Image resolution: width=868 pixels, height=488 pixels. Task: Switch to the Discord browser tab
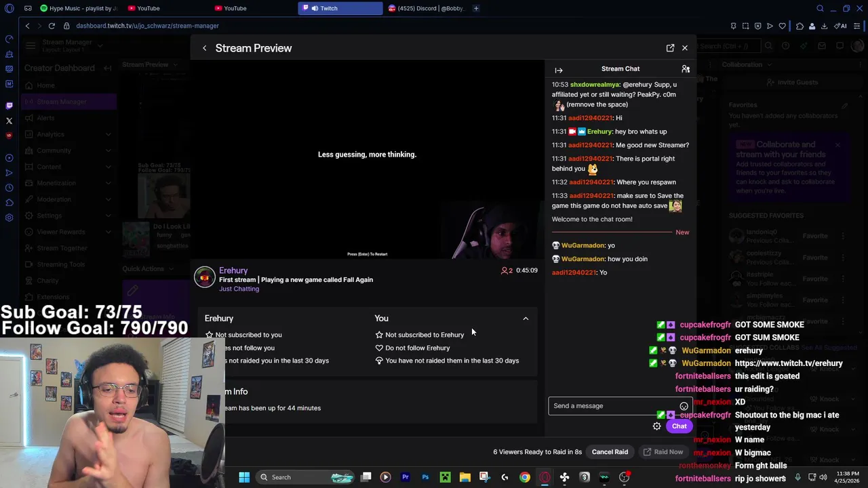426,8
